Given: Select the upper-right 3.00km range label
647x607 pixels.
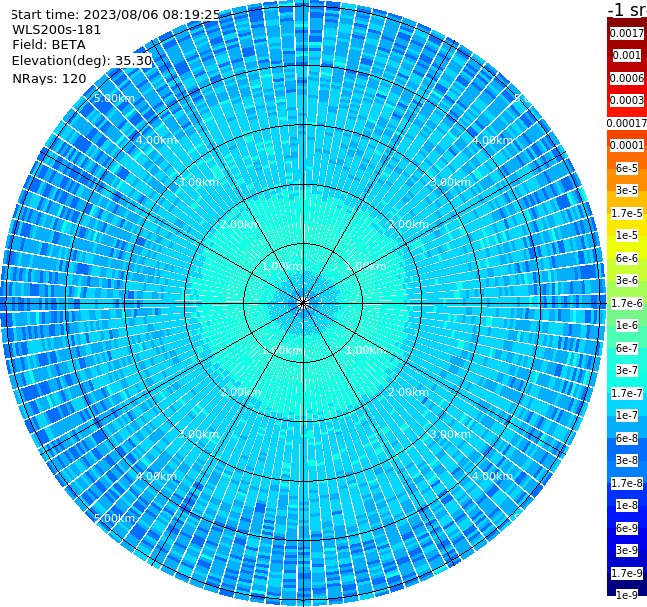Looking at the screenshot, I should click(451, 182).
